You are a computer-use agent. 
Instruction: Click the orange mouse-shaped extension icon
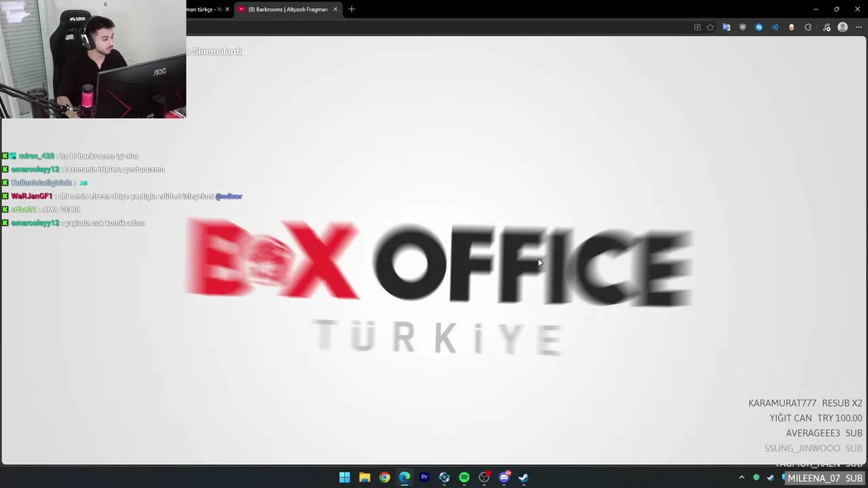click(791, 27)
